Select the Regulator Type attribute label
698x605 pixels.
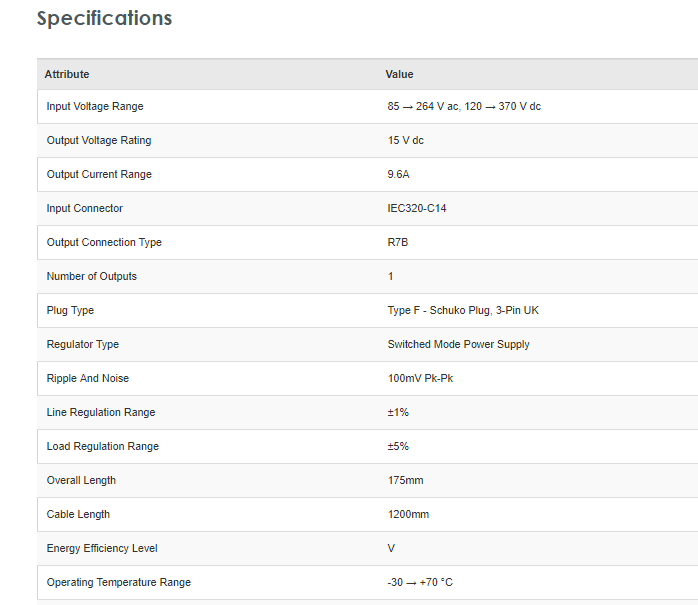coord(83,344)
